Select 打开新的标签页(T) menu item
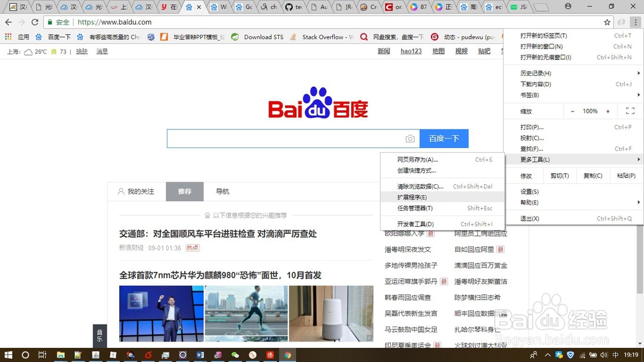 pyautogui.click(x=574, y=35)
